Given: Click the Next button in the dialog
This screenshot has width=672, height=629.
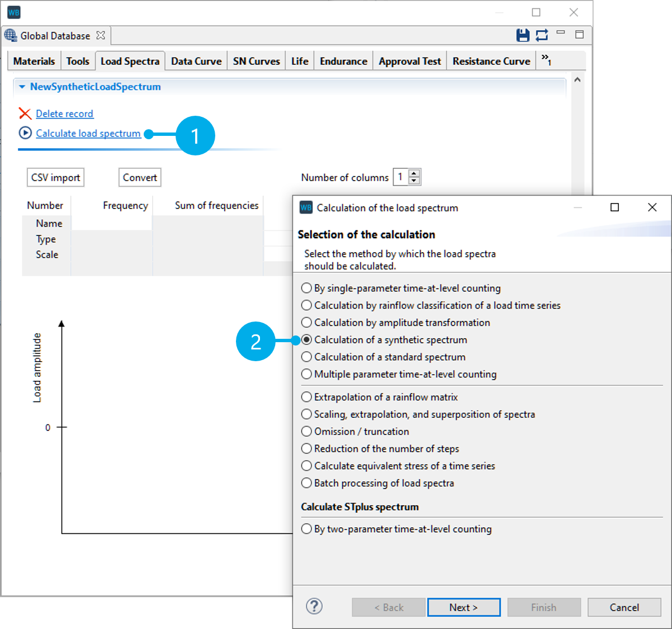Looking at the screenshot, I should pos(463,607).
